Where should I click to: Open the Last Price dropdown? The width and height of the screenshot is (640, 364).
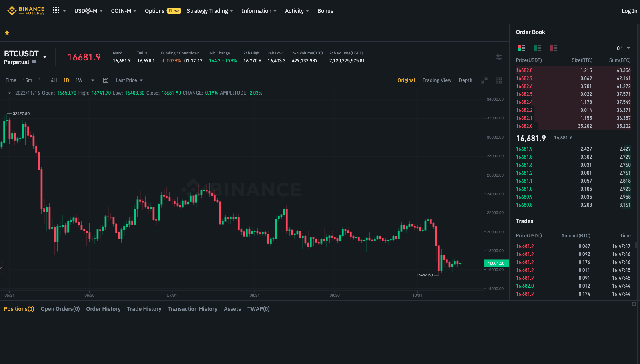129,80
